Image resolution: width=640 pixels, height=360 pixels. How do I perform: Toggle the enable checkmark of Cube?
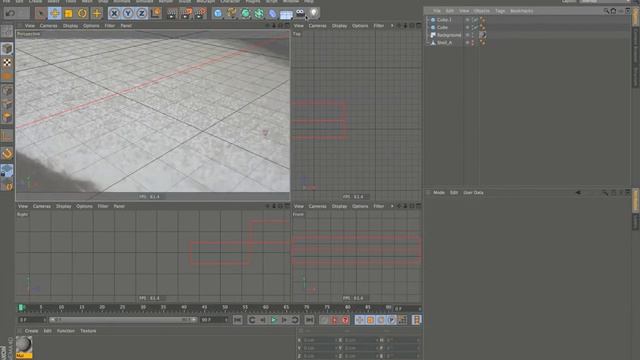pos(475,27)
